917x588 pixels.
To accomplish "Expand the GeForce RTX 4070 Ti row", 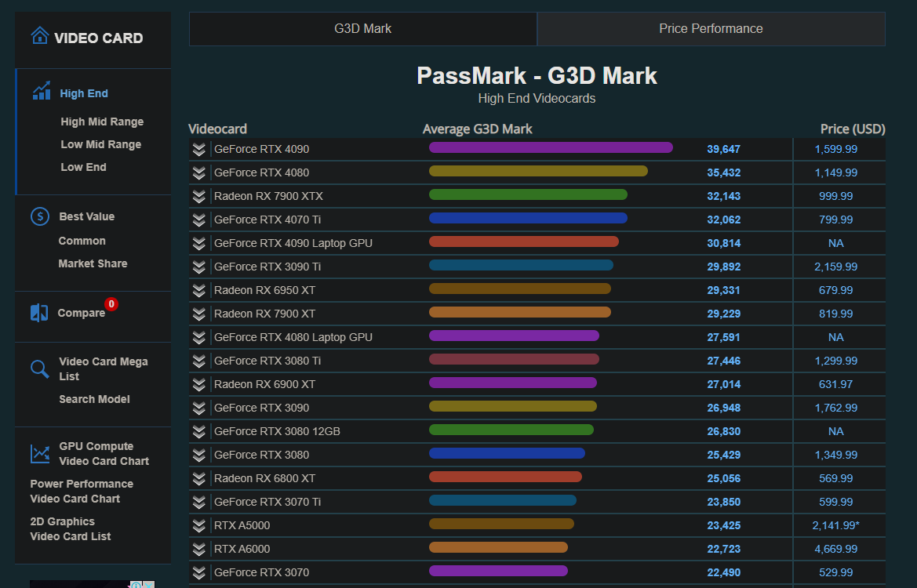I will click(x=198, y=220).
